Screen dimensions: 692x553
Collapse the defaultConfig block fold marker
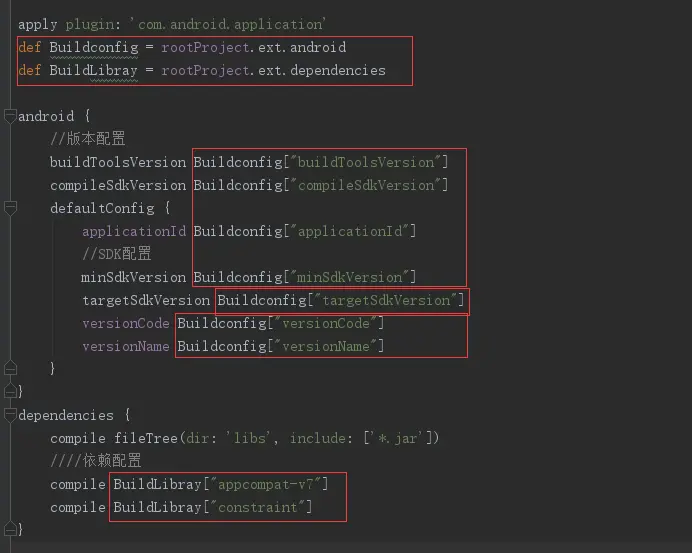[10, 208]
